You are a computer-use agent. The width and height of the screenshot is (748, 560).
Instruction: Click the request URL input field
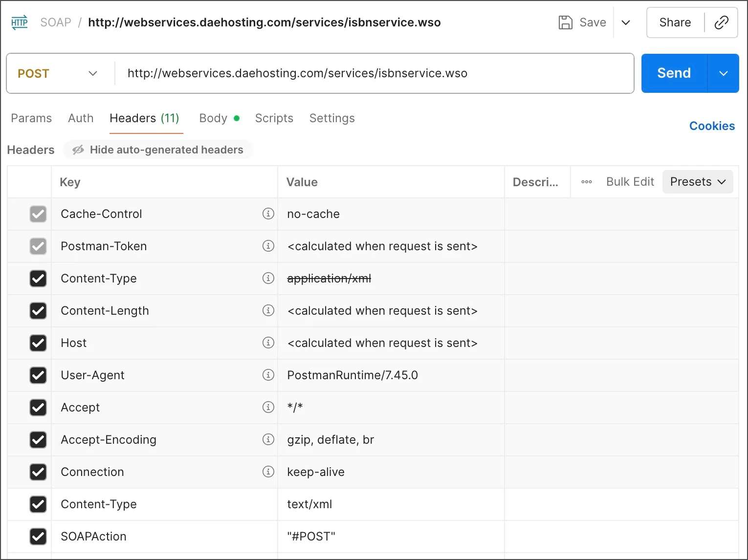(x=374, y=73)
